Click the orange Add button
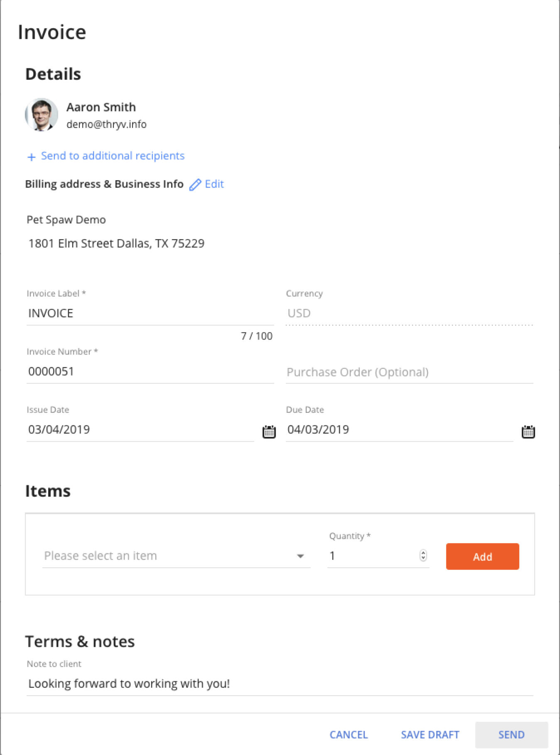 click(482, 556)
